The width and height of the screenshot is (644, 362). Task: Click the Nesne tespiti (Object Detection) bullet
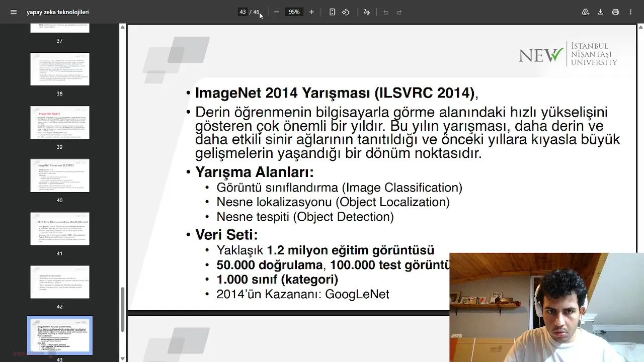[x=305, y=217]
